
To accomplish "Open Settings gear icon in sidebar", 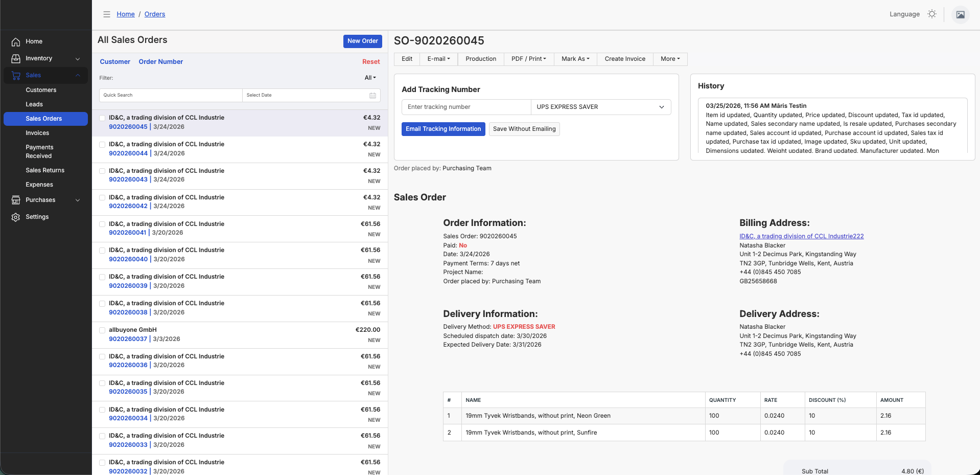I will pyautogui.click(x=16, y=217).
